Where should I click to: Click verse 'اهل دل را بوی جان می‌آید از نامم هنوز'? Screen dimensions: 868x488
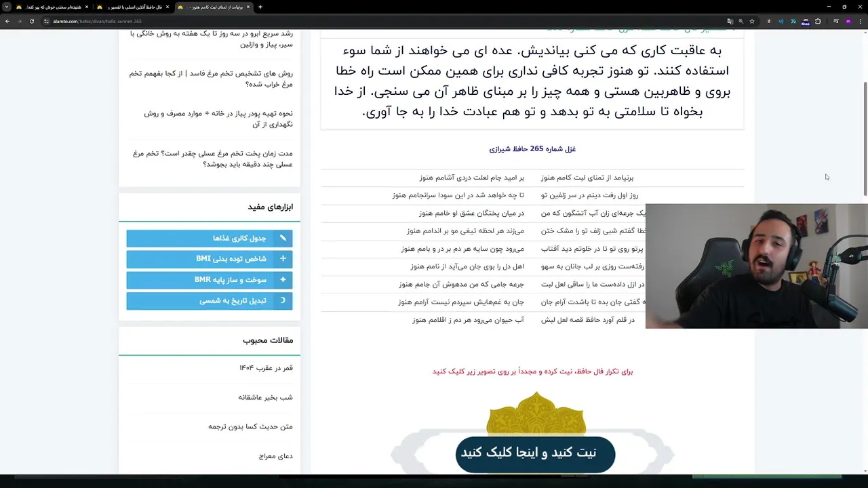point(467,266)
